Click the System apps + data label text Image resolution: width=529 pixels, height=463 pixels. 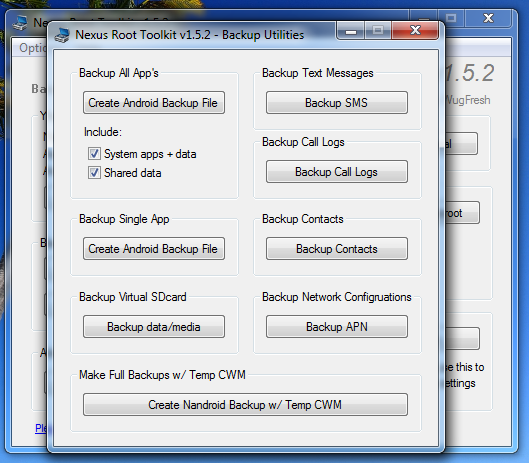(x=150, y=154)
